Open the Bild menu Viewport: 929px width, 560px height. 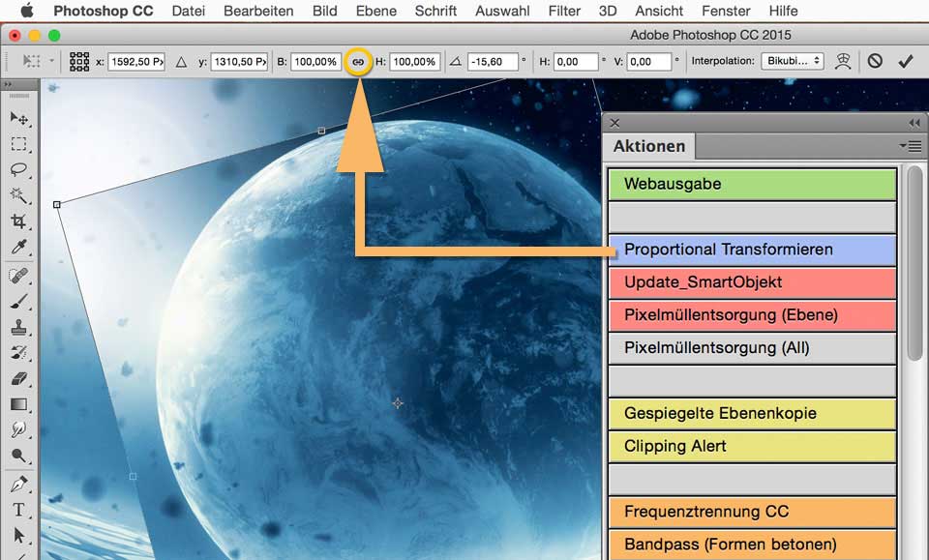click(325, 11)
